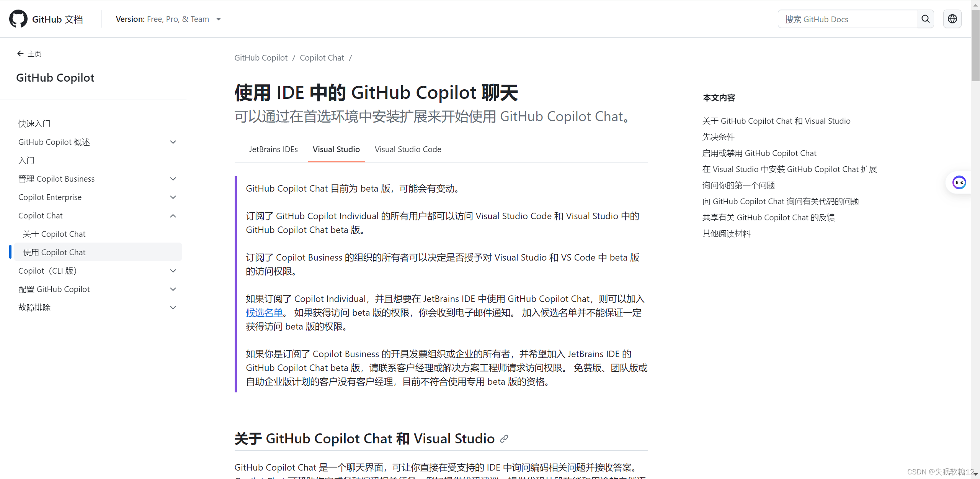Focus the 搜索 GitHub Docs search field

[848, 19]
